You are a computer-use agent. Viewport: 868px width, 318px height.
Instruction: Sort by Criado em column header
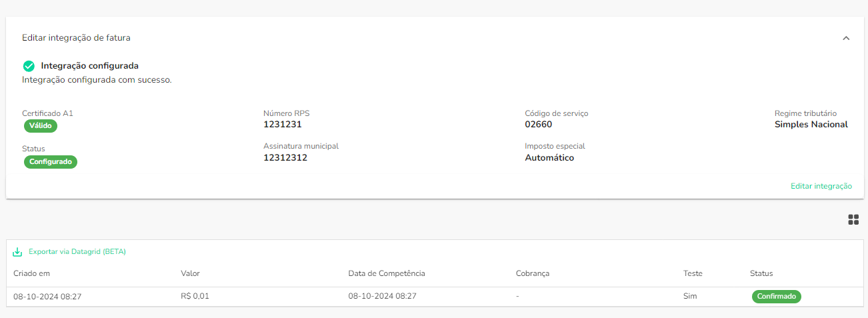pyautogui.click(x=31, y=273)
